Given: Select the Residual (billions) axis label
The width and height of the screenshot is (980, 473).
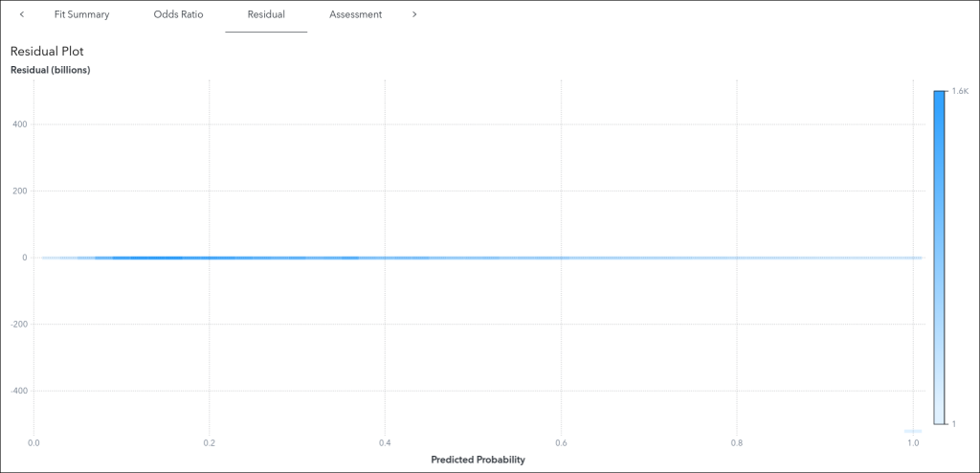Looking at the screenshot, I should click(x=50, y=70).
